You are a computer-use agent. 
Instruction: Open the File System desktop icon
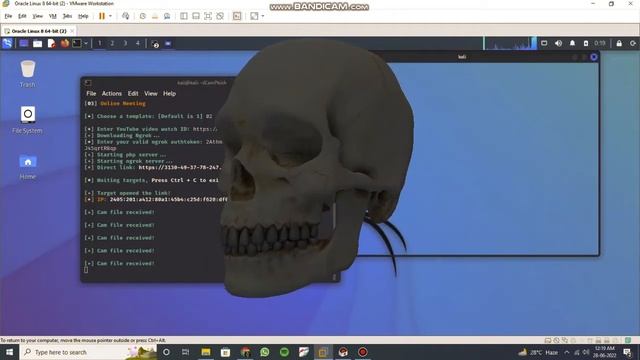[x=27, y=120]
